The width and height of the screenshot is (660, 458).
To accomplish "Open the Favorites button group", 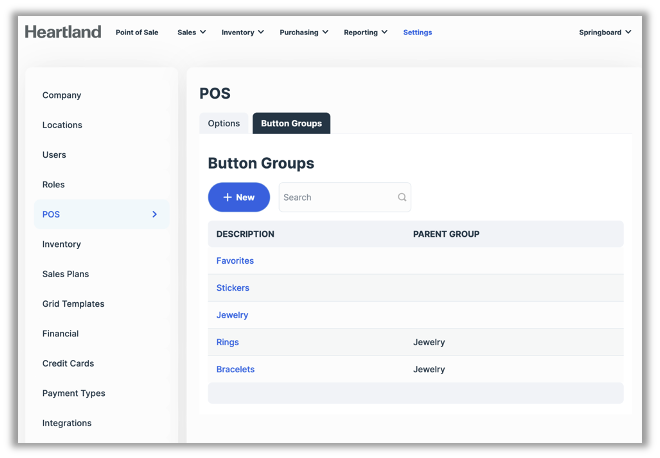I will click(x=235, y=261).
